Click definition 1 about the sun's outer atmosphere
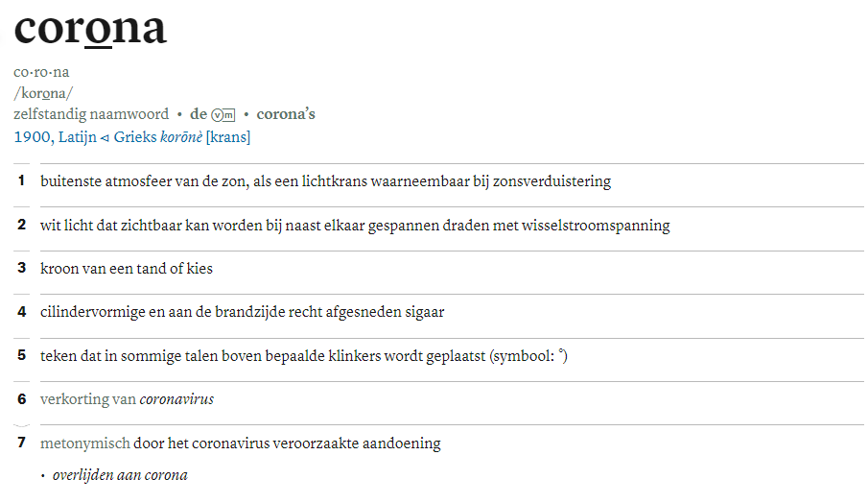Viewport: 868px width, 503px height. click(x=325, y=181)
